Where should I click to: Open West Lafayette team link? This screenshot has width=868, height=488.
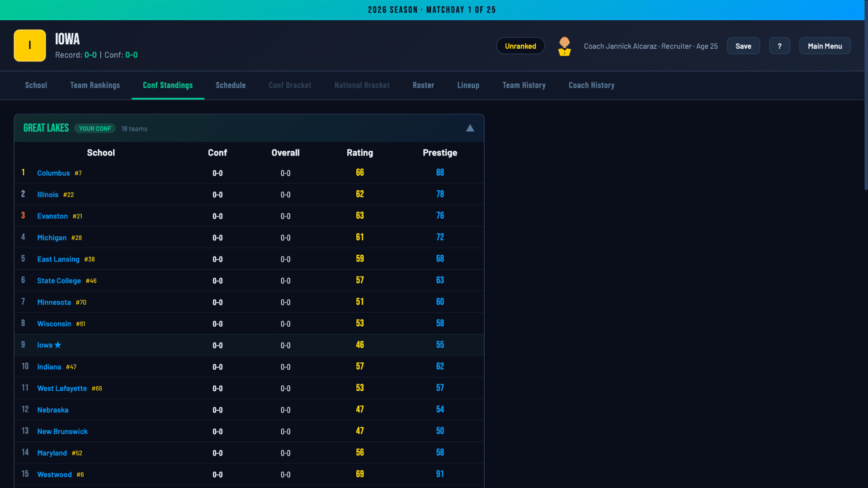pos(62,389)
